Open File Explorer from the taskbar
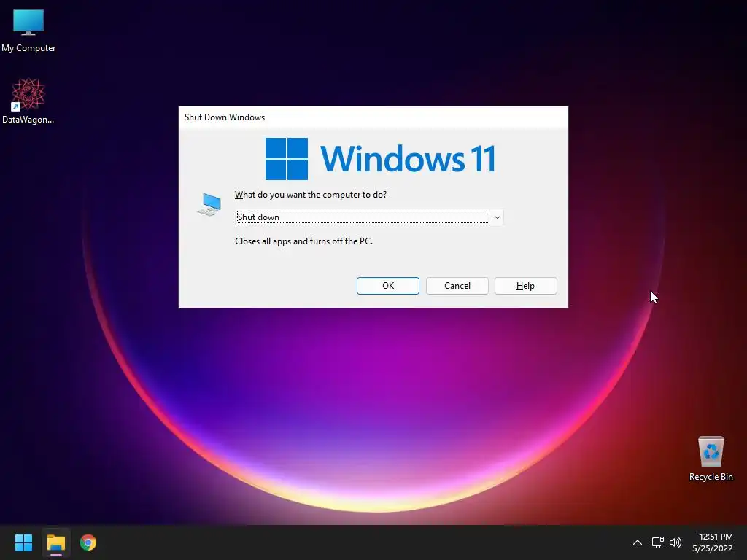The image size is (747, 560). pos(55,542)
